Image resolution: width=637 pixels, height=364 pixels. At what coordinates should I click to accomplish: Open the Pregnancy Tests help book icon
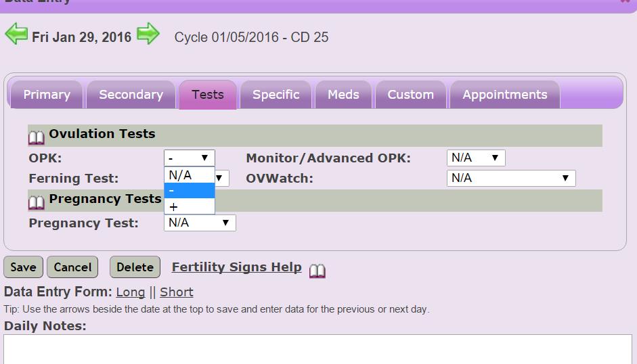click(37, 201)
